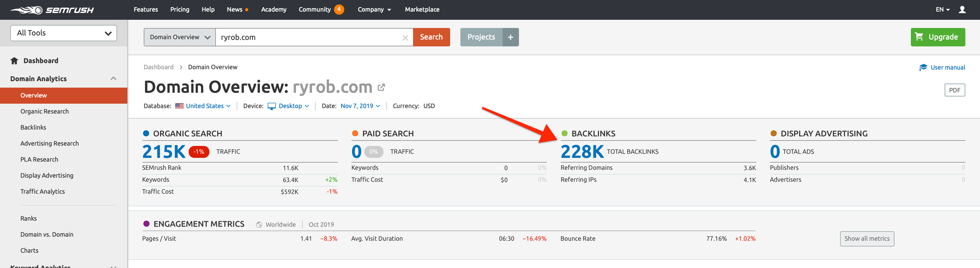
Task: Click the Keywords 63.4K value
Action: click(x=290, y=180)
